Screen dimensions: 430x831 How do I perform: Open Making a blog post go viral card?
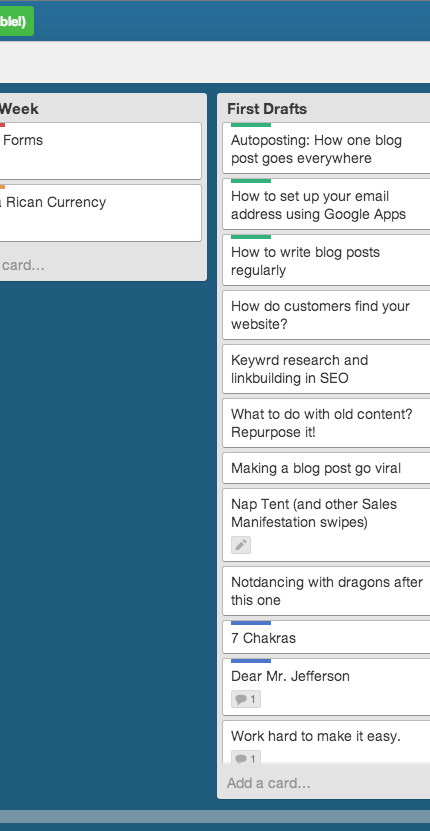pyautogui.click(x=326, y=468)
